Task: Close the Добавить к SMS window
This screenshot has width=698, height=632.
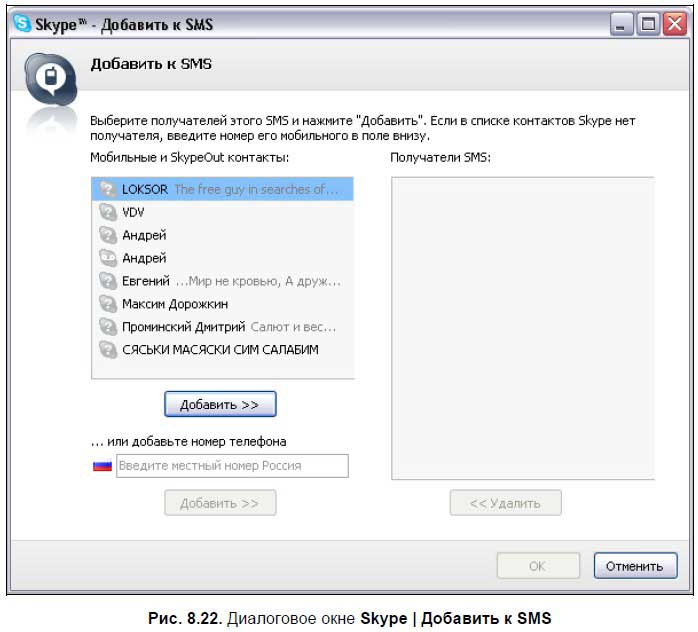Action: 672,25
